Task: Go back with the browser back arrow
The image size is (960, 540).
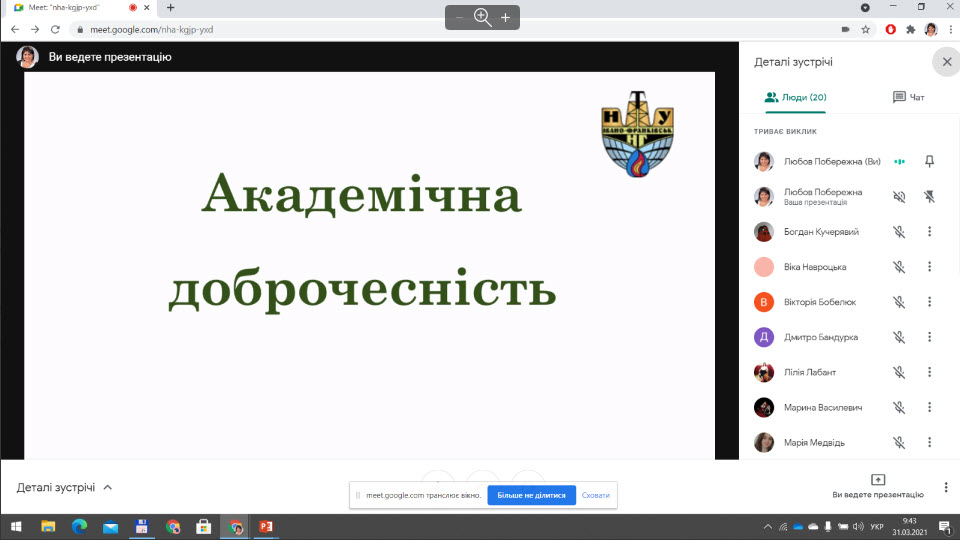Action: (x=15, y=29)
